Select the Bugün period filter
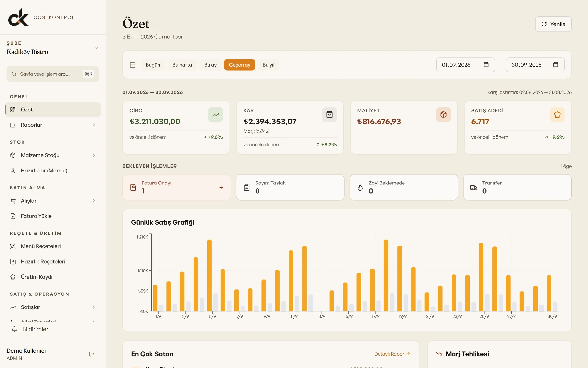This screenshot has width=588, height=368. pos(153,65)
